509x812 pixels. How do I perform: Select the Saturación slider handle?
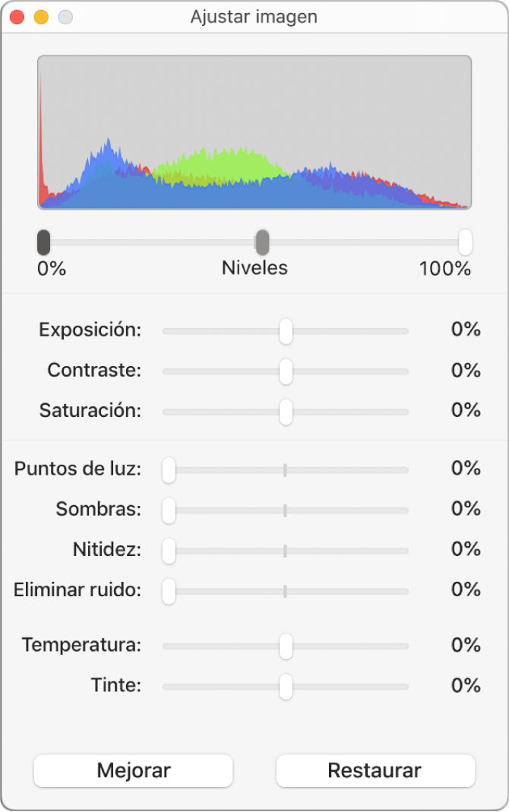coord(286,411)
